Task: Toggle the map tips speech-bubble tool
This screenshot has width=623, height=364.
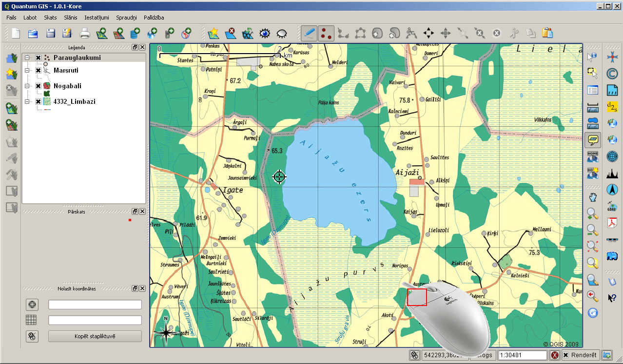Action: click(593, 140)
